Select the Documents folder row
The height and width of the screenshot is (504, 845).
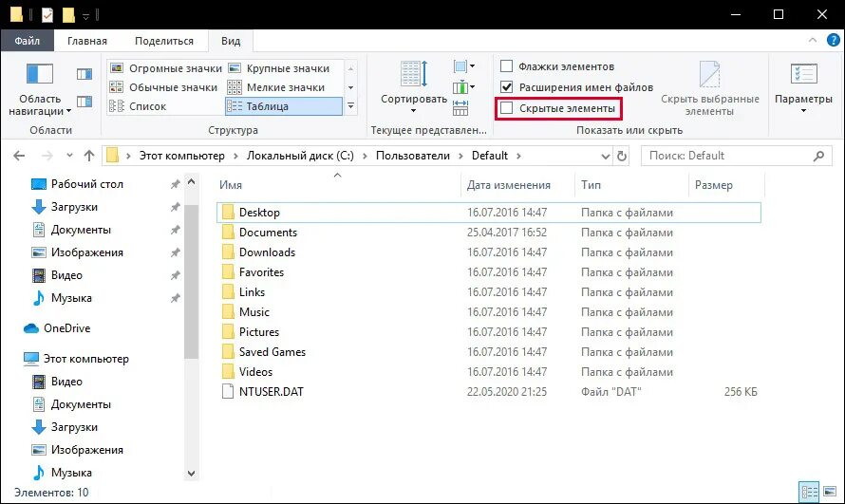(x=489, y=233)
